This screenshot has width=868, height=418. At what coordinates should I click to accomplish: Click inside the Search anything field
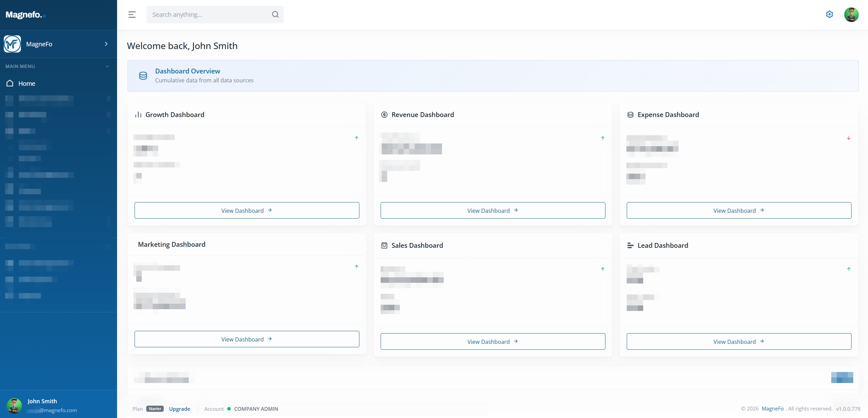(206, 14)
